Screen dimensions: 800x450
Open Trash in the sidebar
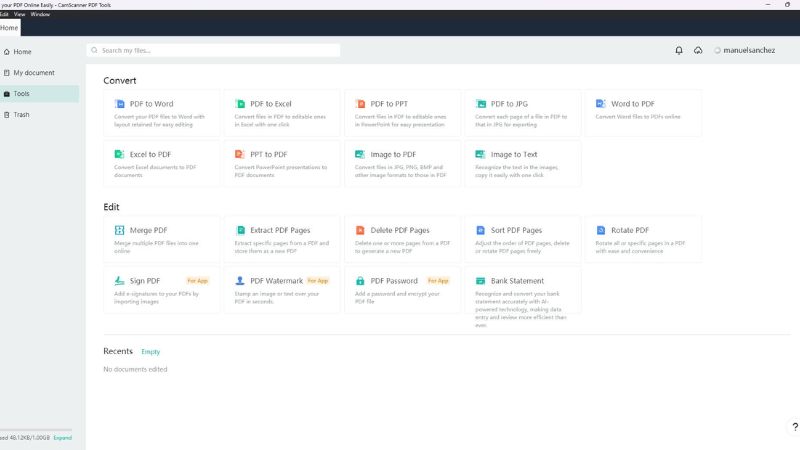21,115
